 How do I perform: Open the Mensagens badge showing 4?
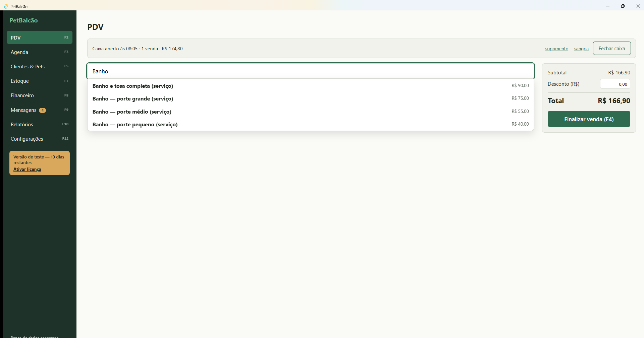43,110
